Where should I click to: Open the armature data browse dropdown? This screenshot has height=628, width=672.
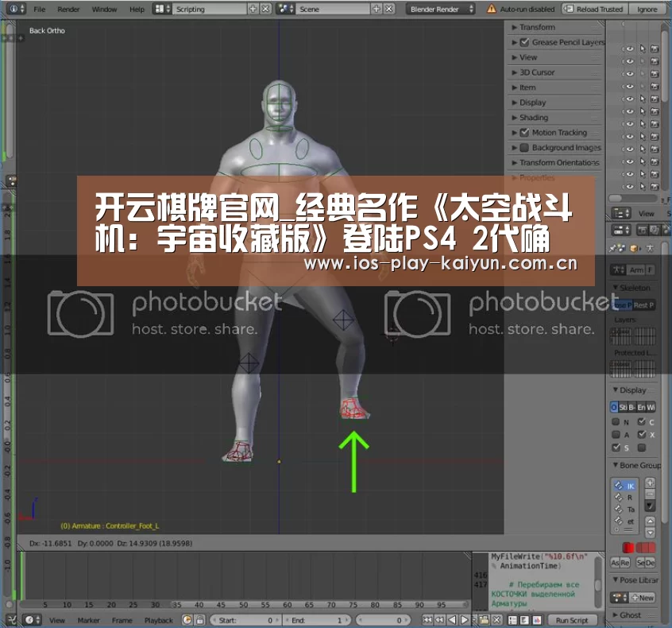619,269
